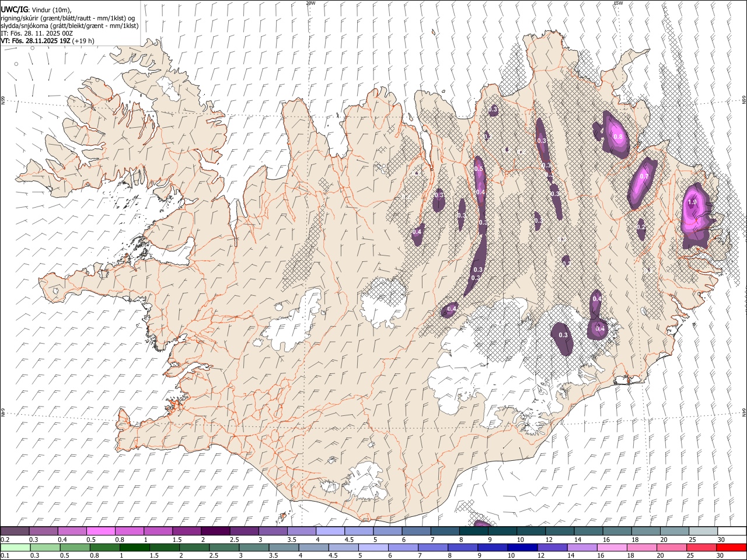Click the 0.1 label under the rain legend
The width and height of the screenshot is (747, 560).
tap(5, 556)
